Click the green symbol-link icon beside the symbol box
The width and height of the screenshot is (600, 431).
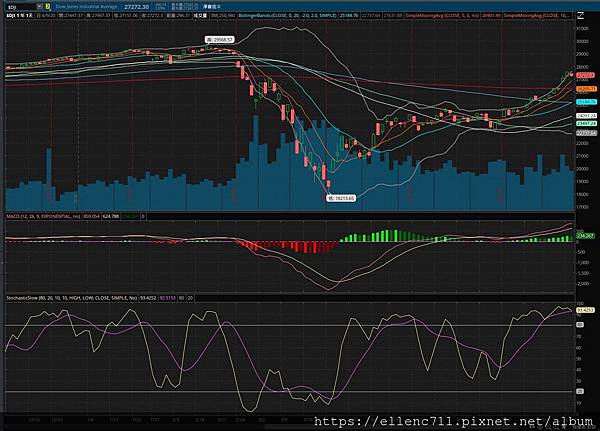pyautogui.click(x=47, y=7)
